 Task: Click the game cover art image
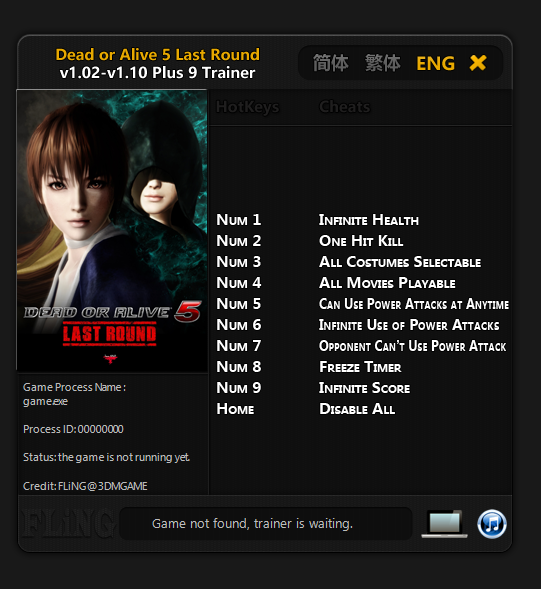pyautogui.click(x=112, y=231)
